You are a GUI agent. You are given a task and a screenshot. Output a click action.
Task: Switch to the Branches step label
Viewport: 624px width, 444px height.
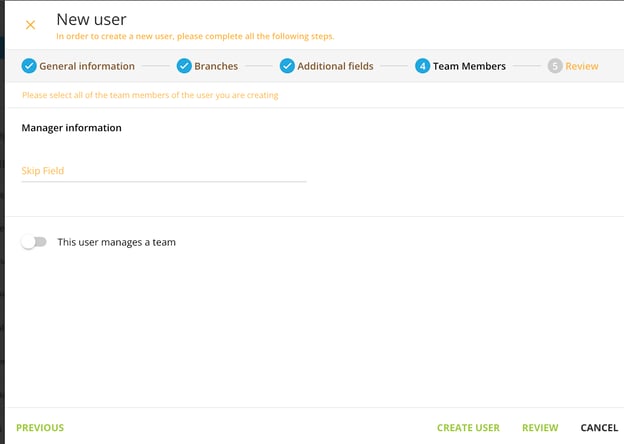pos(215,66)
